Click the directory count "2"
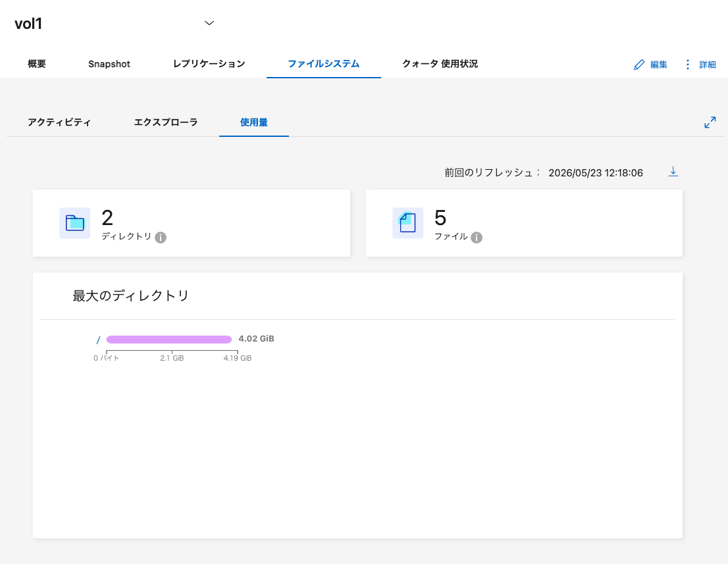Image resolution: width=728 pixels, height=564 pixels. [107, 218]
